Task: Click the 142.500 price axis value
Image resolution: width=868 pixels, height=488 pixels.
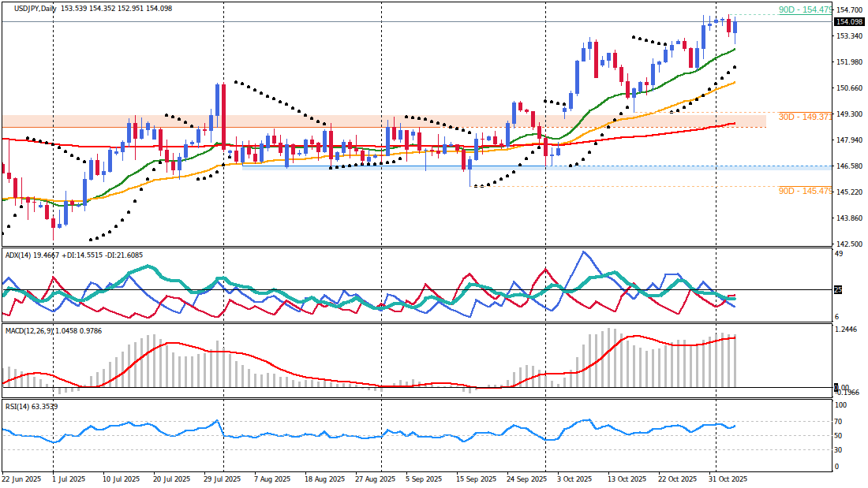Action: point(850,244)
